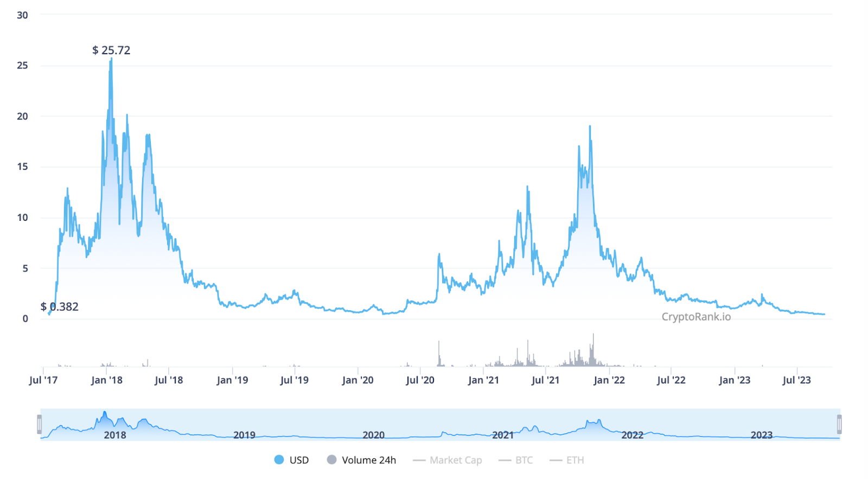The image size is (868, 479).
Task: Click 2018 in the range navigator
Action: (x=115, y=435)
